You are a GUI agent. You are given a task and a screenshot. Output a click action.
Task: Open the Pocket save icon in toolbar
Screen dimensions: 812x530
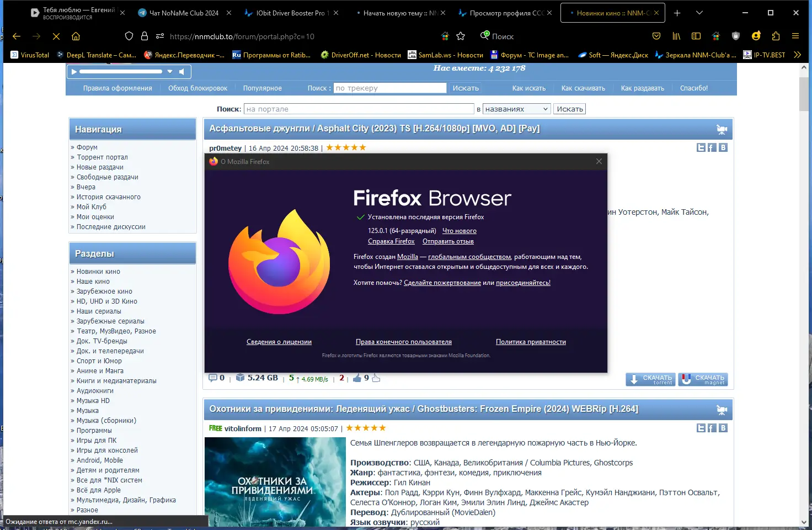(656, 36)
